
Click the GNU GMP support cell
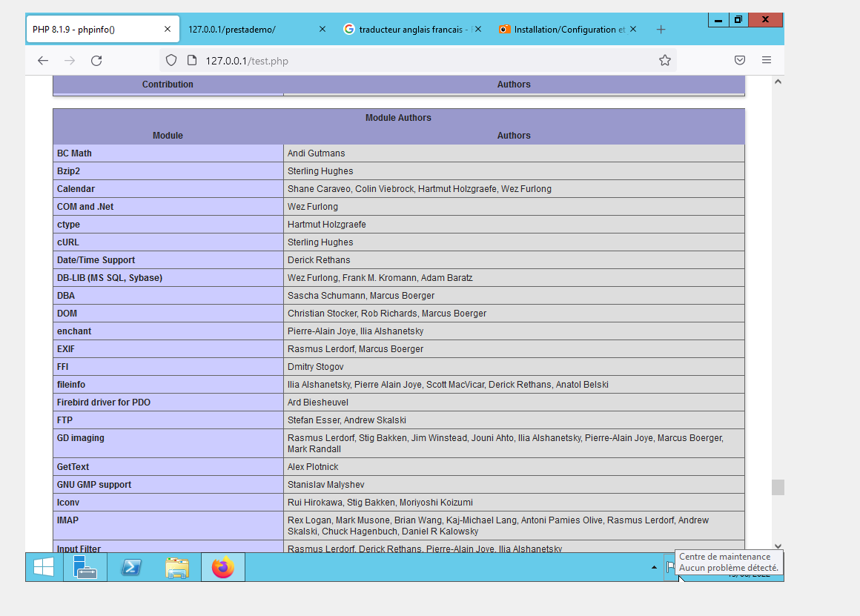point(168,484)
